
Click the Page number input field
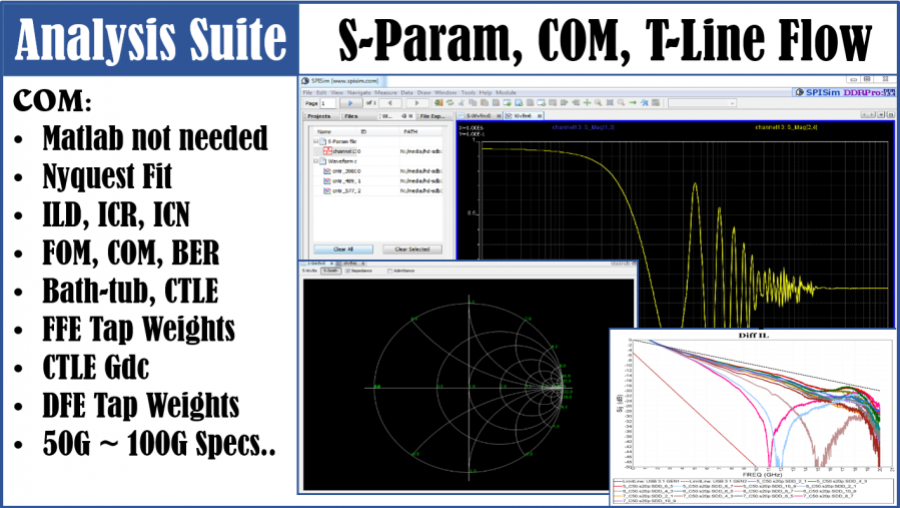pos(328,102)
